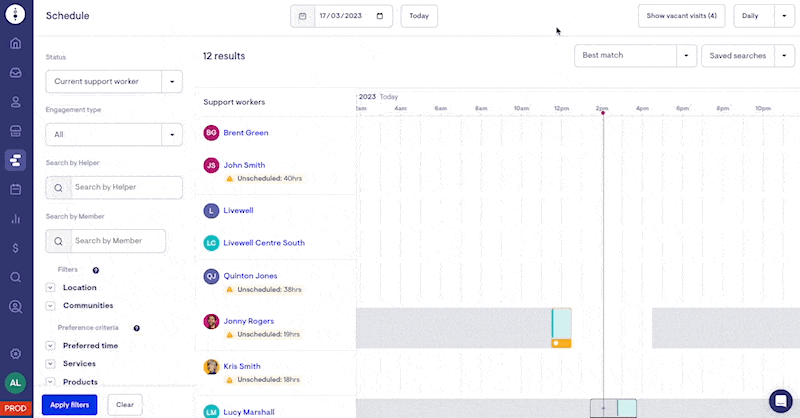Click Show vacant visits button
800x418 pixels.
(681, 16)
